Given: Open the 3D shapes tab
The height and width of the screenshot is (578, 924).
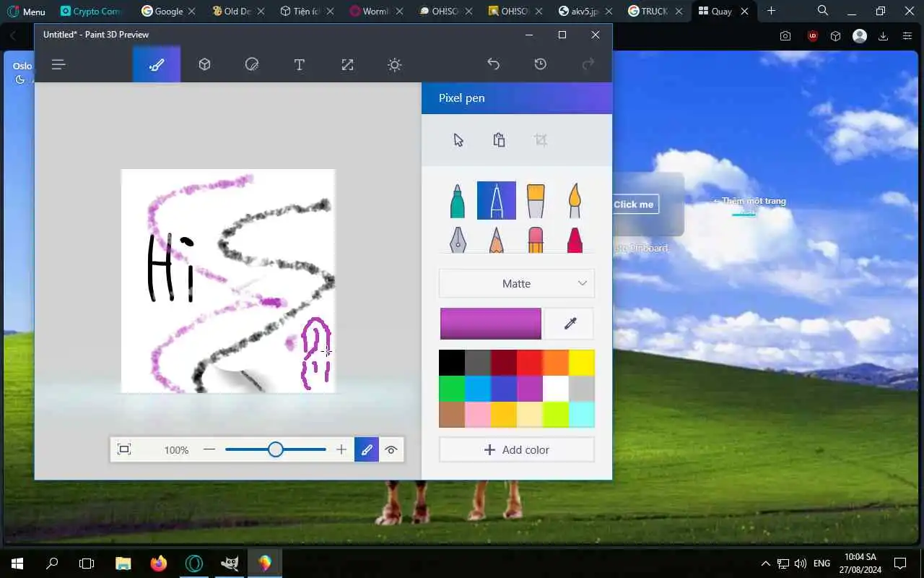Looking at the screenshot, I should pos(204,65).
